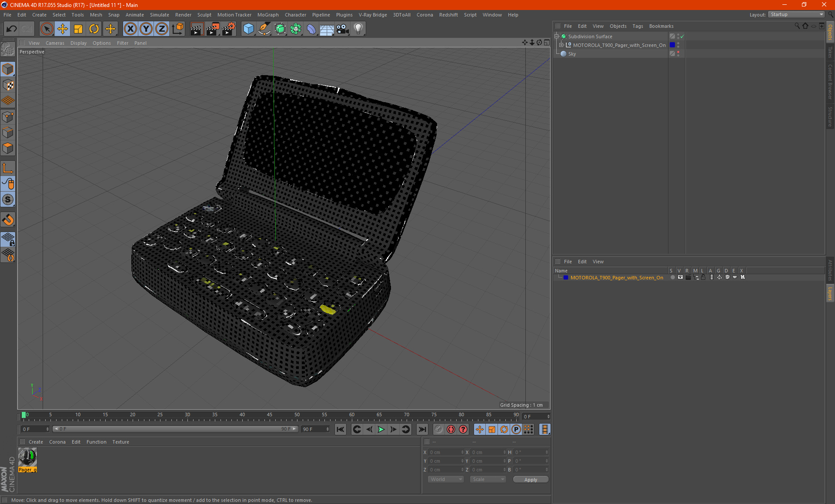Add a Floor environment object
Viewport: 835px width, 504px height.
tap(327, 29)
